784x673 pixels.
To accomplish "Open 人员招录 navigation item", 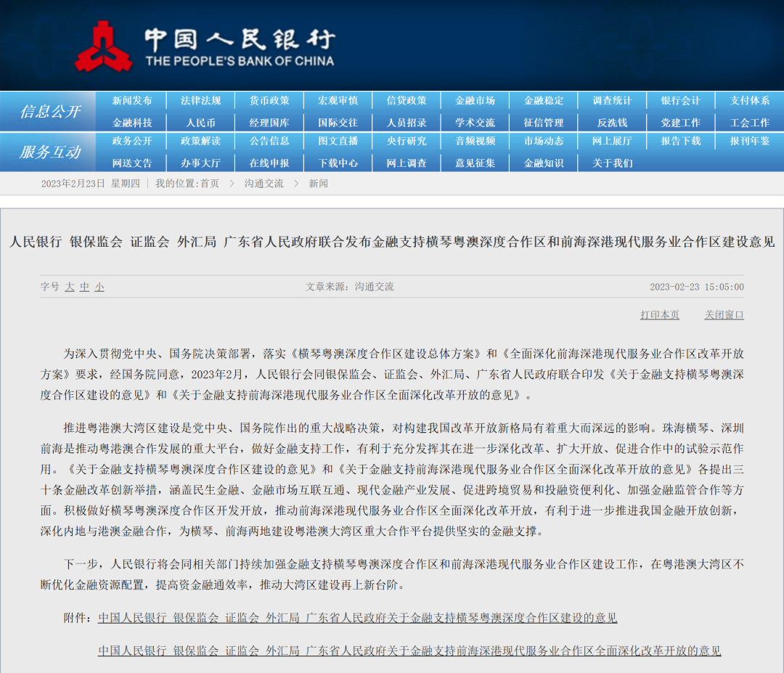I will pyautogui.click(x=407, y=123).
